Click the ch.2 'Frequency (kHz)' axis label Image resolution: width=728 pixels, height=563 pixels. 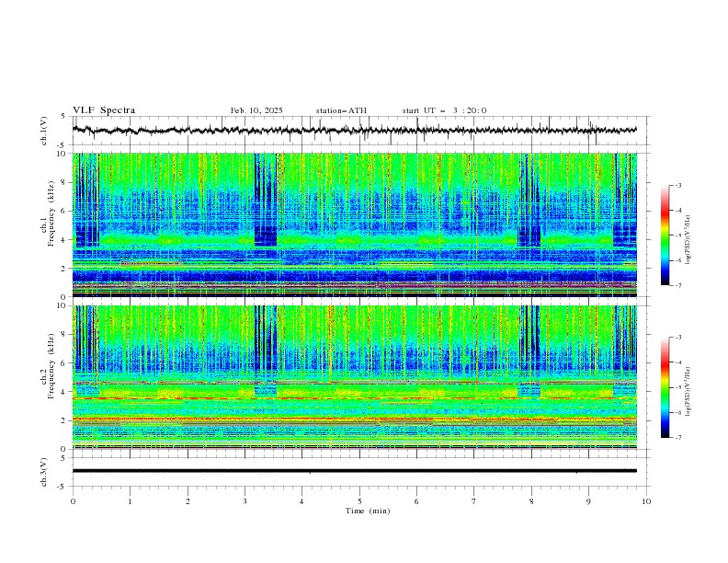(x=51, y=365)
